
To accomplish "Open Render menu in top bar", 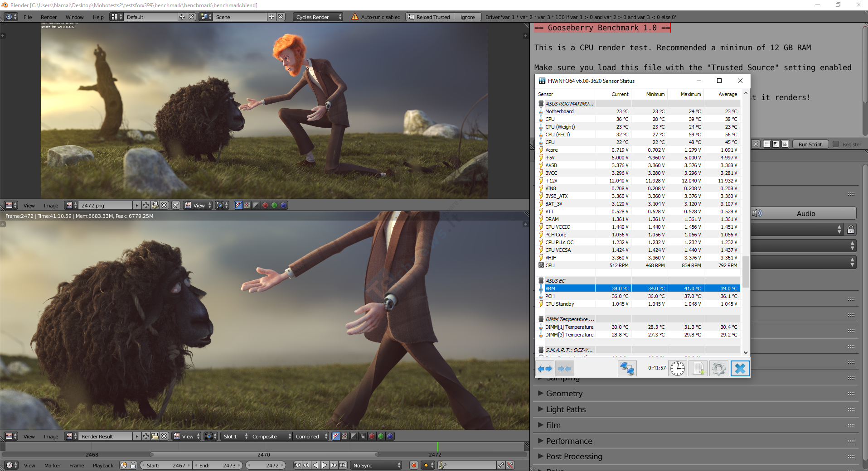I will coord(48,17).
